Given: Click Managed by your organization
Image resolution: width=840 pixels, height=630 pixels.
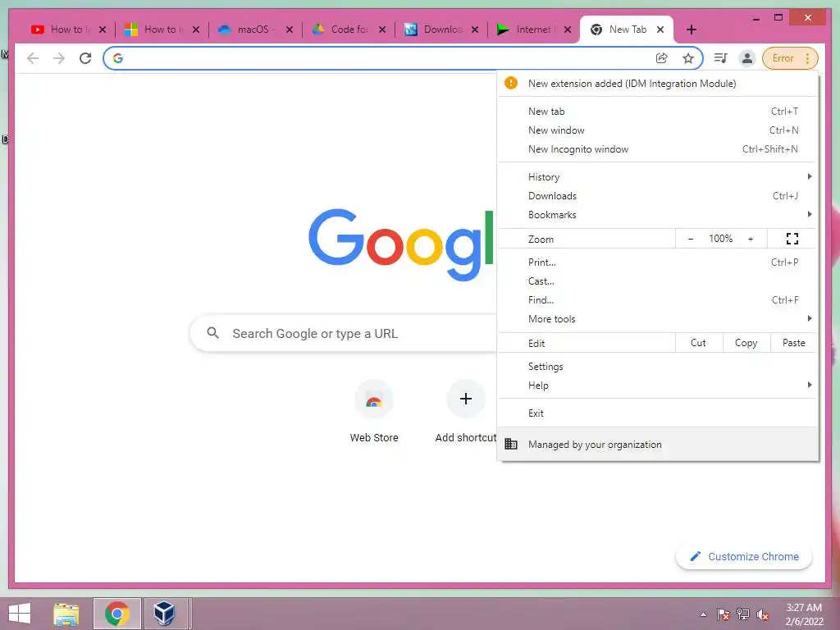Looking at the screenshot, I should pyautogui.click(x=658, y=445).
